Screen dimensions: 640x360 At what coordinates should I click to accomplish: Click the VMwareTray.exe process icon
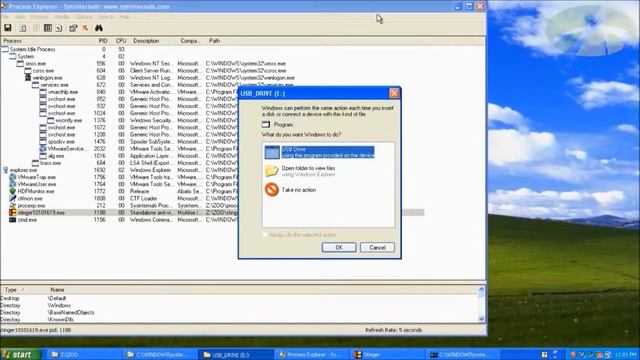13,177
